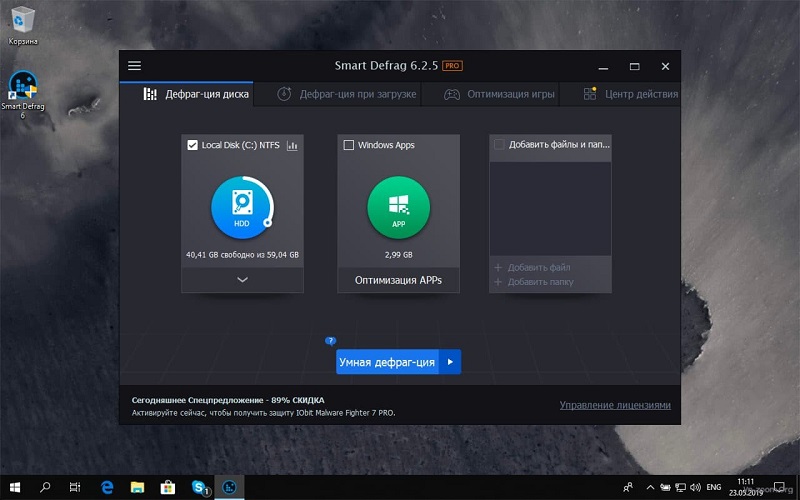Viewport: 800px width, 500px height.
Task: Check the Windows Apps checkbox
Action: point(348,145)
